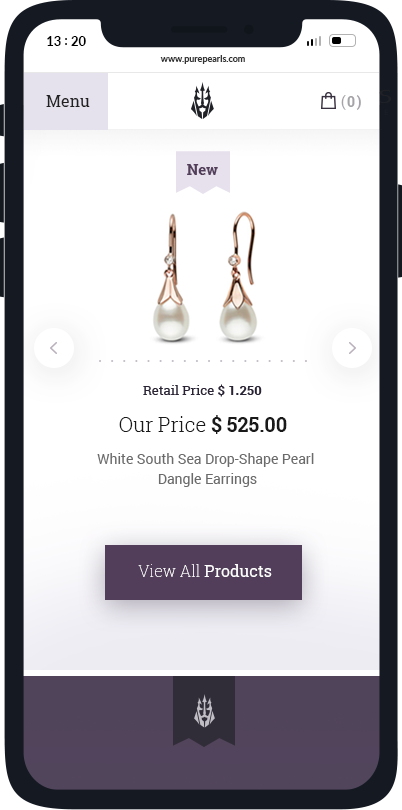
Task: Open White South Sea Drop-Shape Pearl Dangle Earrings
Action: pos(206,469)
